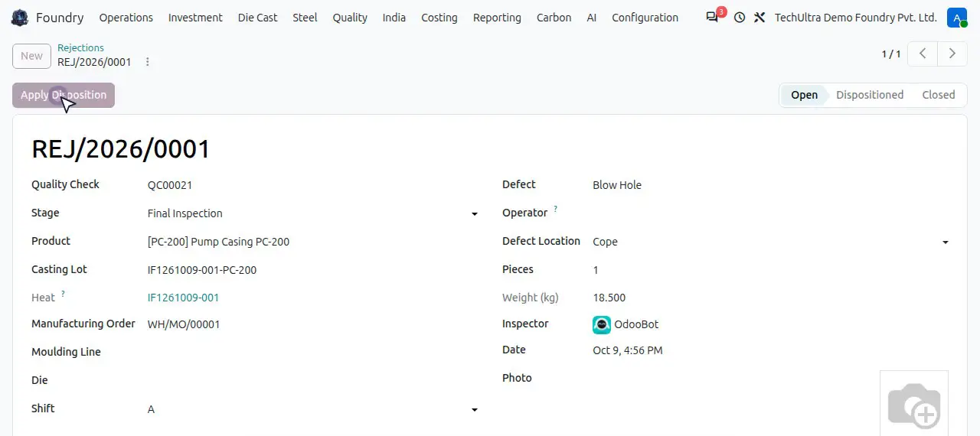Click the Inspector name OdooBot

point(636,324)
